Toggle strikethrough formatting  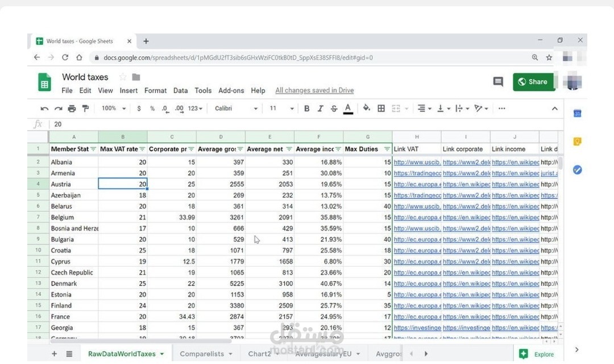click(x=334, y=108)
